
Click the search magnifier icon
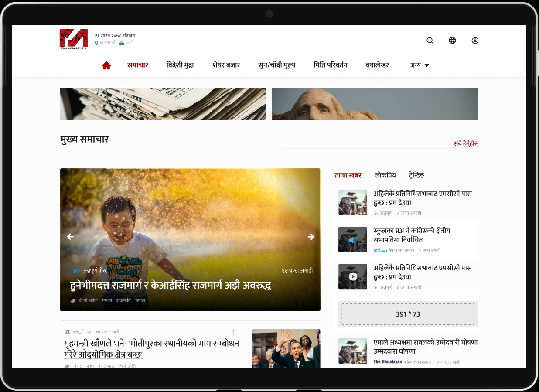click(x=430, y=41)
